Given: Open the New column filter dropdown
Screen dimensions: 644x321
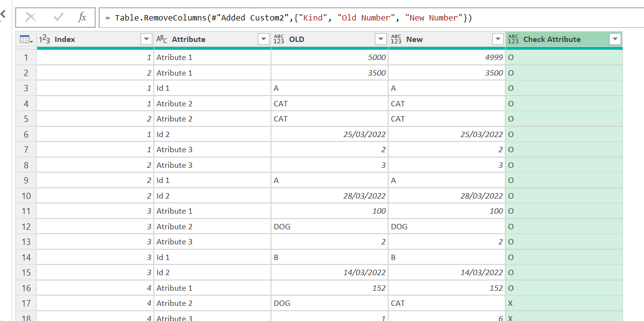Looking at the screenshot, I should tap(498, 40).
